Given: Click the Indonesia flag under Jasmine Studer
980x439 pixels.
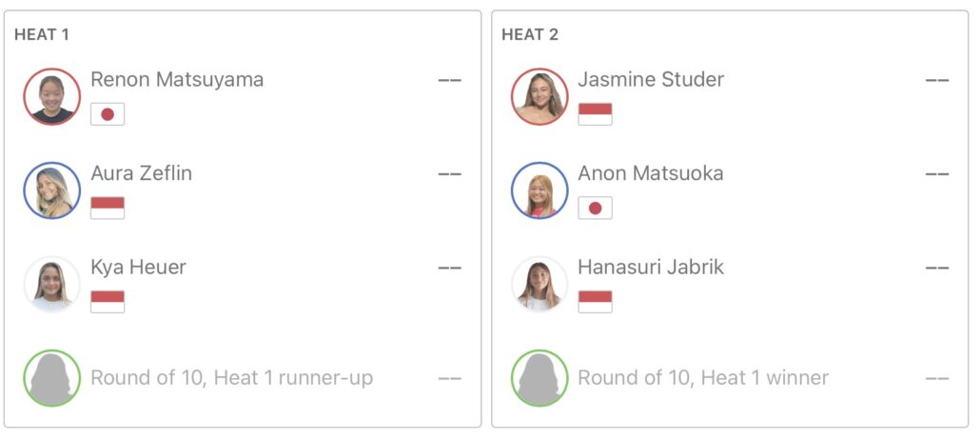Looking at the screenshot, I should click(x=595, y=114).
